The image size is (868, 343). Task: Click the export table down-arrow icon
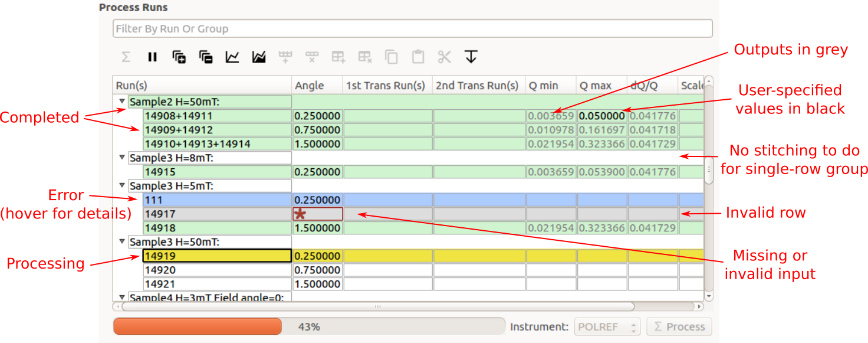(x=471, y=57)
